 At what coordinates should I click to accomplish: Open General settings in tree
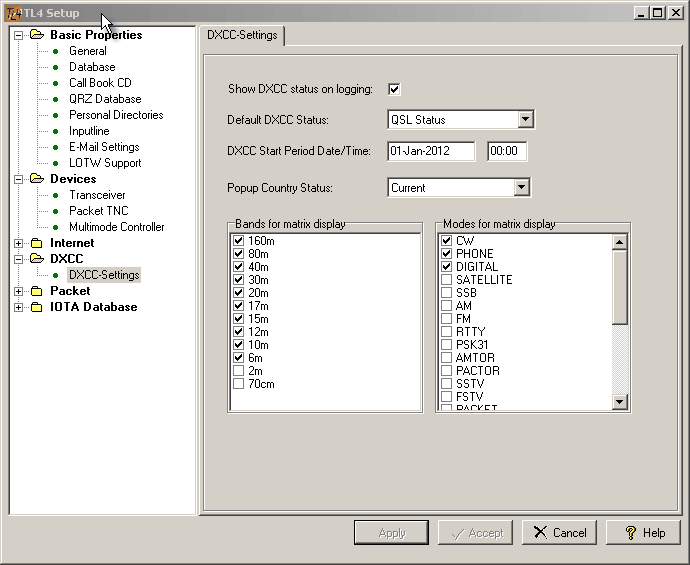point(88,51)
